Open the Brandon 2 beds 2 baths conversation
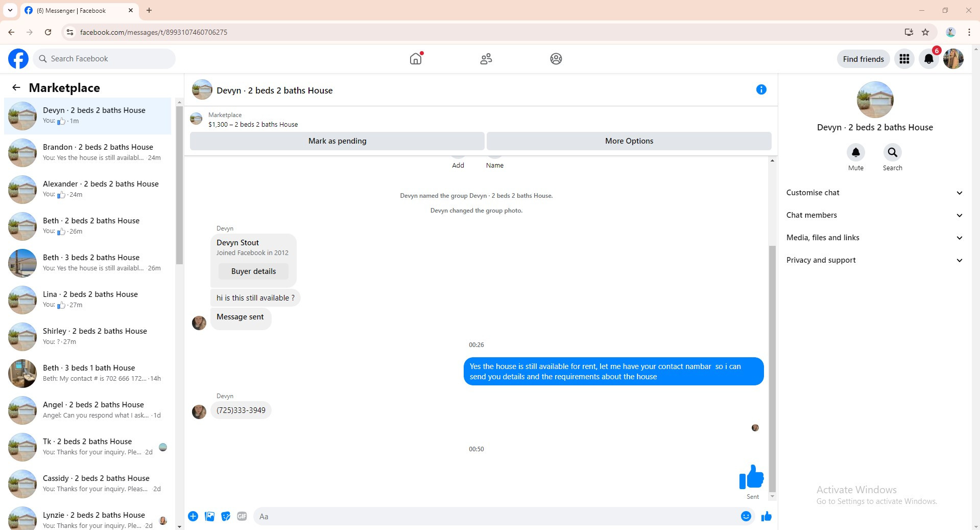980x530 pixels. click(x=88, y=153)
